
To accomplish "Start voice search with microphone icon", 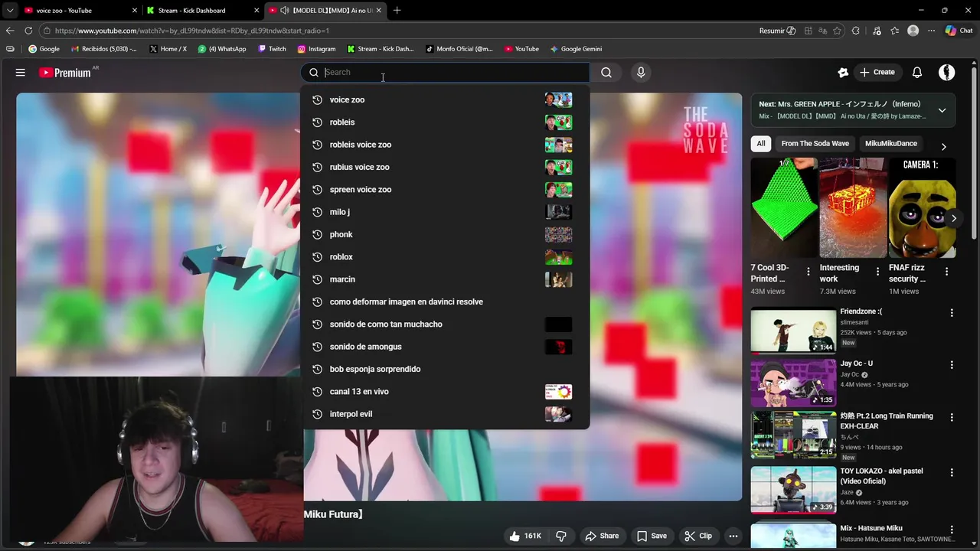I will 641,73.
